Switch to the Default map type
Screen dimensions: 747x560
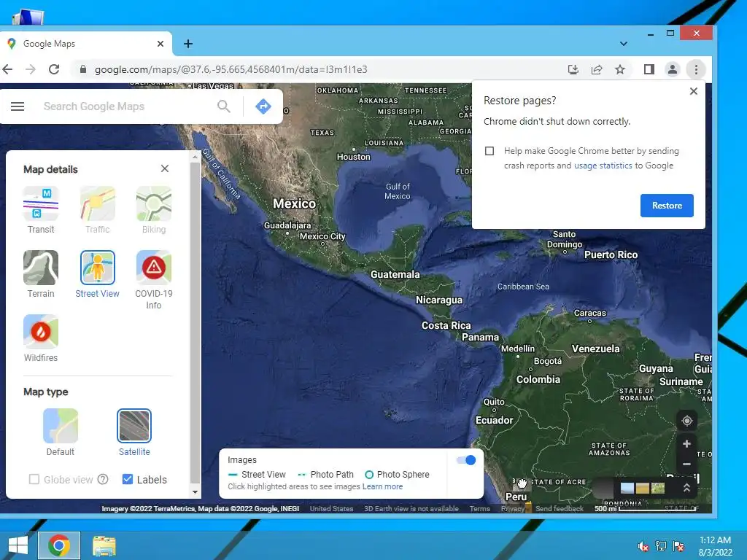[61, 426]
